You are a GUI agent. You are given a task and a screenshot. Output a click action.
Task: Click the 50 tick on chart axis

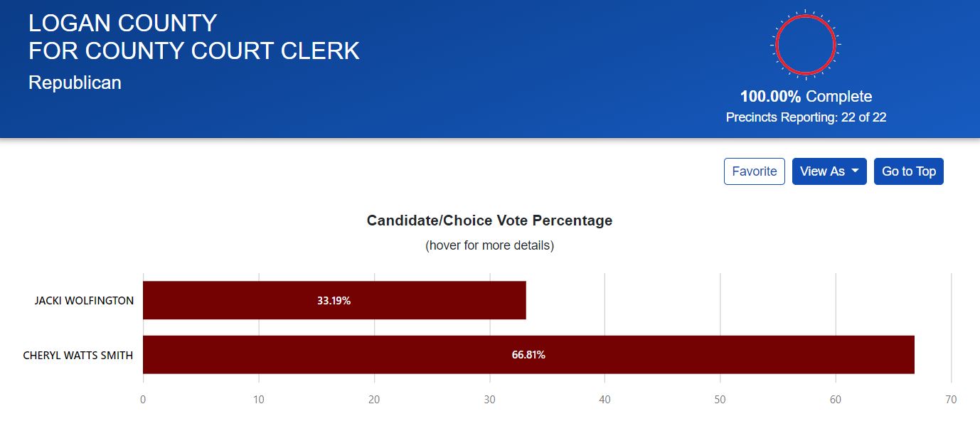pyautogui.click(x=720, y=400)
